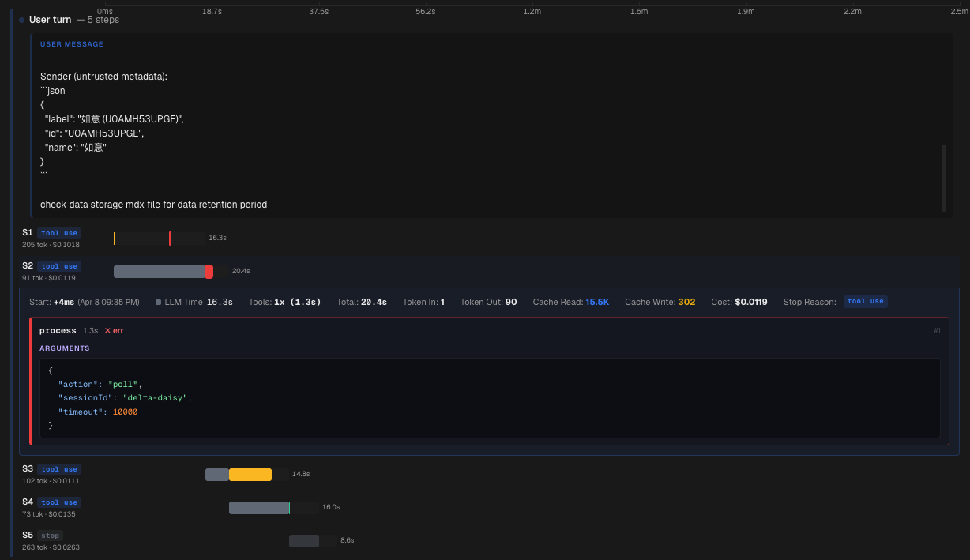The width and height of the screenshot is (970, 560).
Task: Click the Cost $0.0119 value
Action: click(751, 302)
